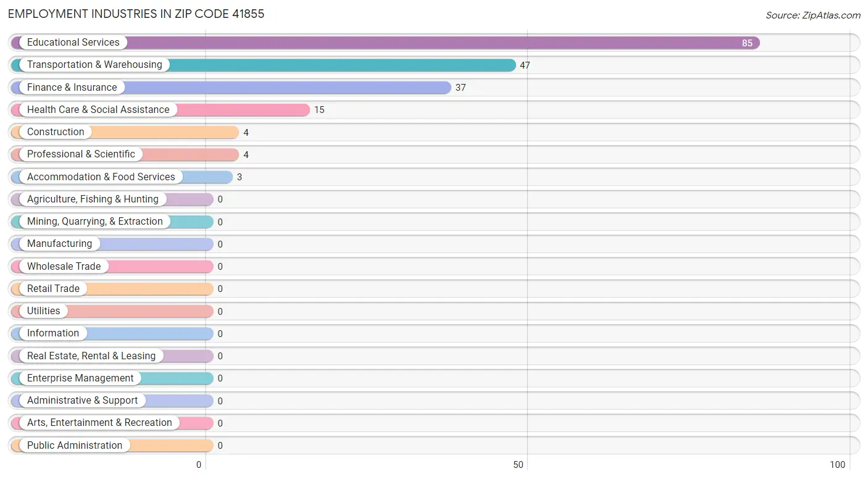Click the Source: ZipAtlas.com attribution
This screenshot has height=479, width=868.
click(x=813, y=15)
